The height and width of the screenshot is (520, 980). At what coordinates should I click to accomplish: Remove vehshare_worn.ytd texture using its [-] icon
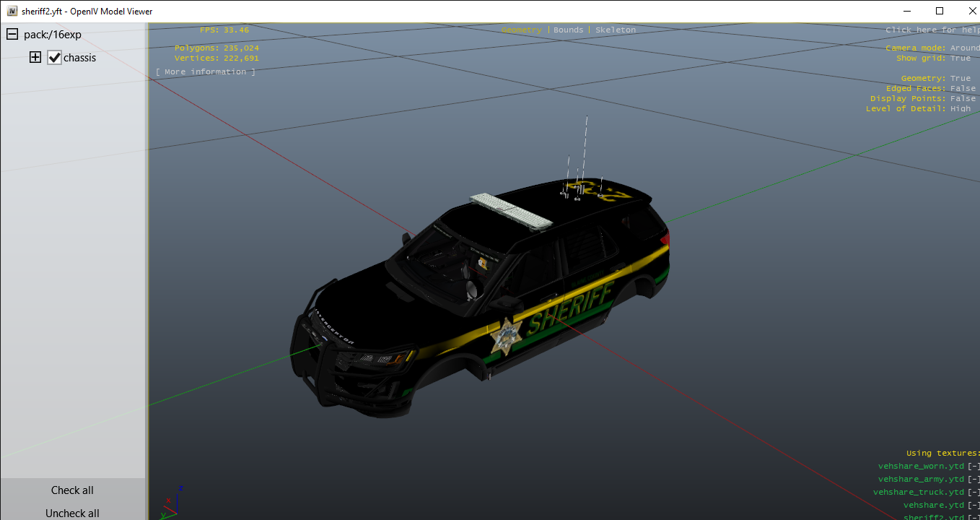[974, 467]
